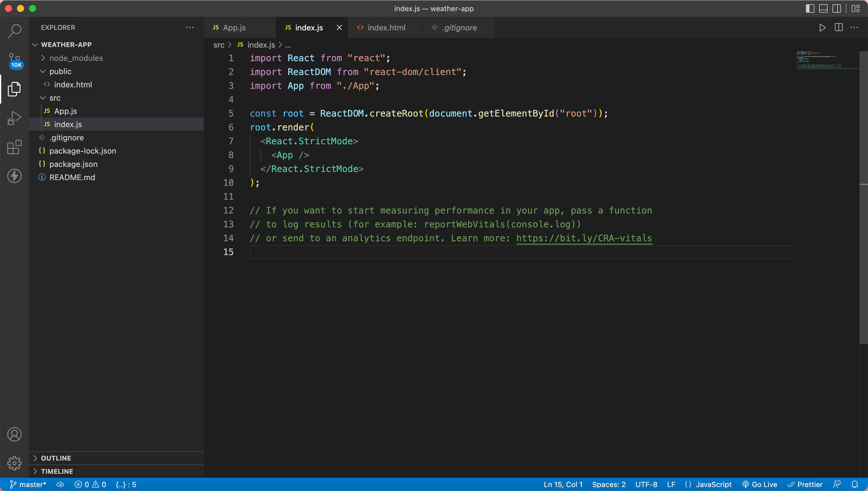This screenshot has height=491, width=868.
Task: Open the Search view icon
Action: (14, 31)
